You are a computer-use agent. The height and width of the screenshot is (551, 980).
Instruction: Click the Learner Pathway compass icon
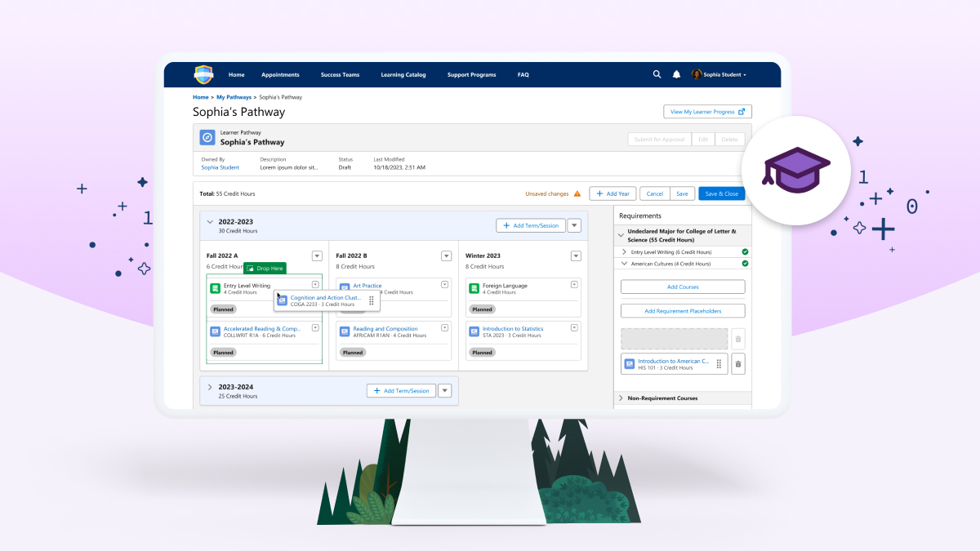tap(207, 137)
